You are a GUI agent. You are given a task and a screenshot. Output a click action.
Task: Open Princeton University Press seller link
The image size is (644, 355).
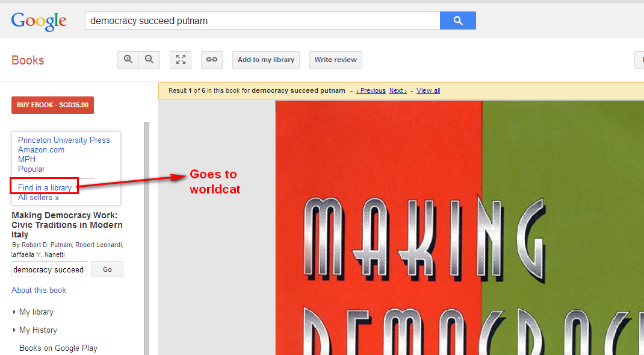pyautogui.click(x=64, y=140)
